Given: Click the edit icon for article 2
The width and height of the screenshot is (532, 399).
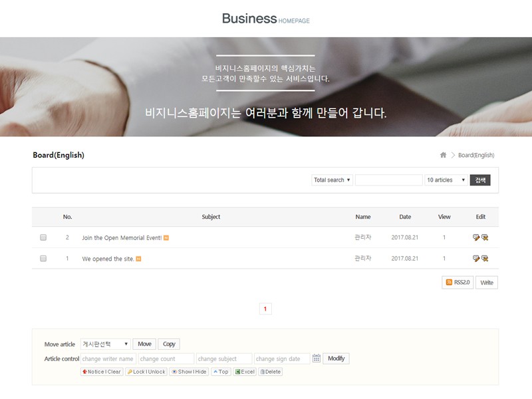Looking at the screenshot, I should pos(476,237).
